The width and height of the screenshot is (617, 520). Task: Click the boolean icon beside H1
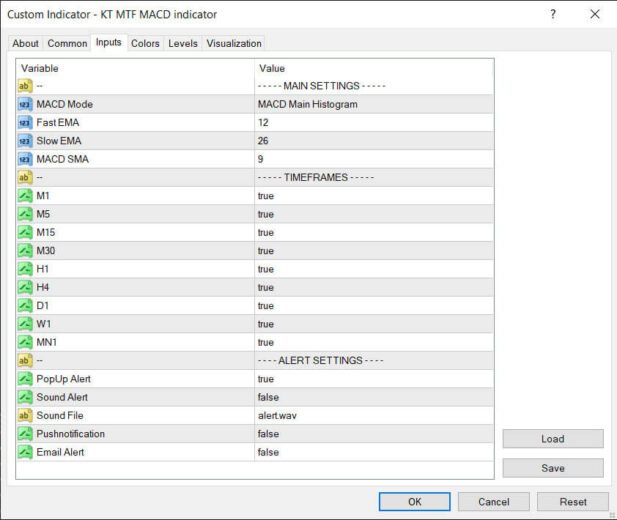coord(25,269)
